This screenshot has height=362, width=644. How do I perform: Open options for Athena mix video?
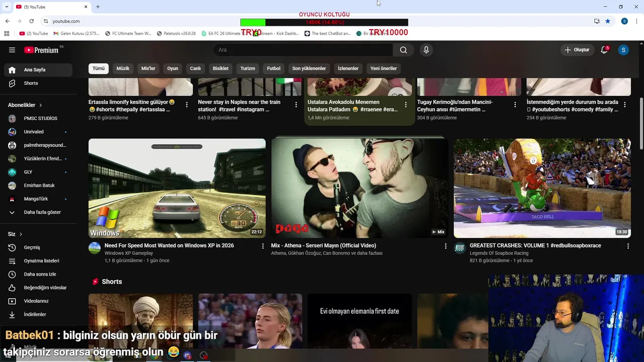445,246
